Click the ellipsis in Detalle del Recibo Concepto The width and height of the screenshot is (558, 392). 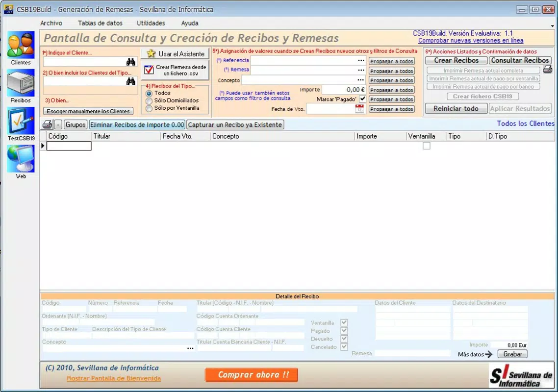coord(190,348)
